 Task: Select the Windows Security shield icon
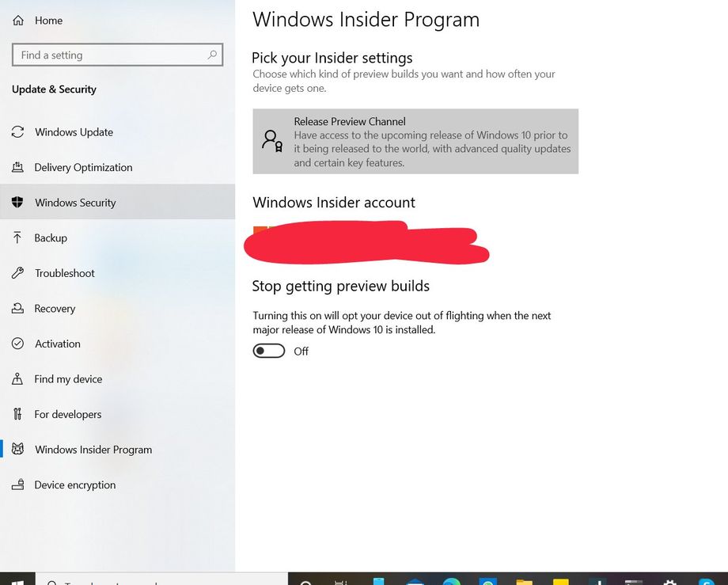17,202
